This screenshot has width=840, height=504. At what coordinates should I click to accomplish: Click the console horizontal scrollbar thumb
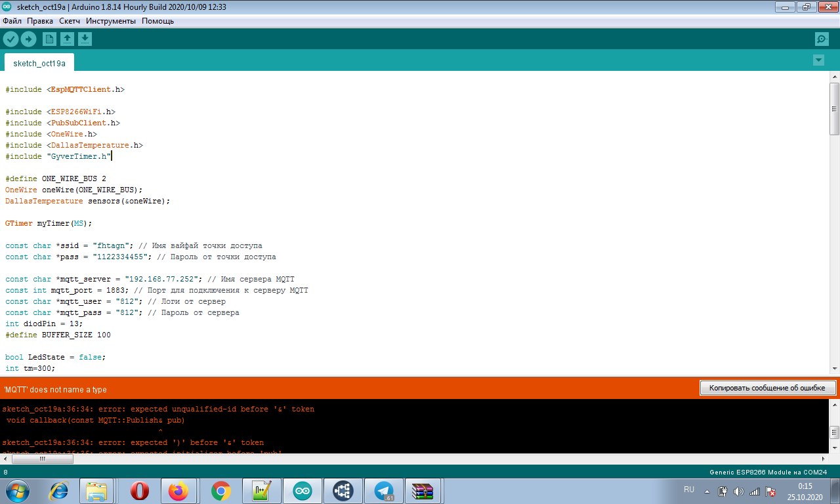point(42,459)
